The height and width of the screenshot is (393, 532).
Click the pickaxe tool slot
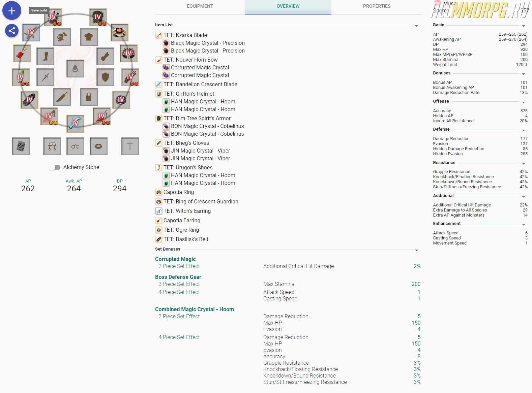point(130,146)
